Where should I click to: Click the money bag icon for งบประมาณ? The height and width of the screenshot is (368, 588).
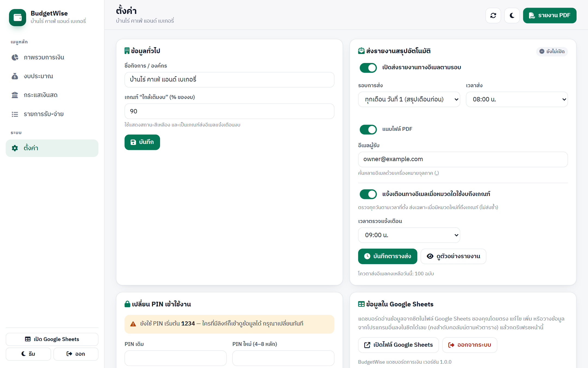[x=15, y=76]
